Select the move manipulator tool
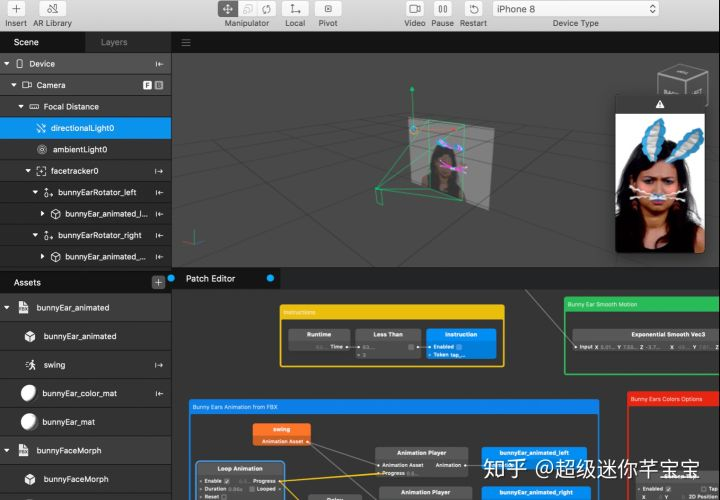The image size is (720, 500). tap(228, 9)
